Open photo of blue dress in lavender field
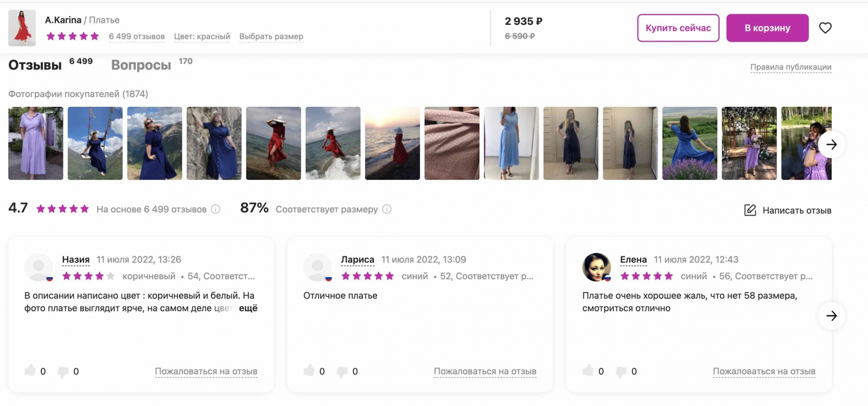This screenshot has height=406, width=868. coord(690,143)
